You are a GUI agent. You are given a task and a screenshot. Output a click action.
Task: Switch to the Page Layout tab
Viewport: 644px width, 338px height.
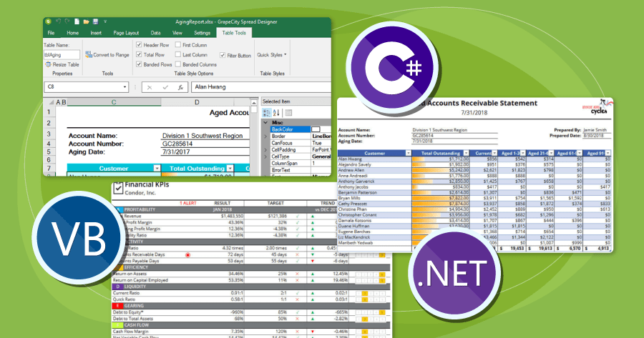point(126,33)
